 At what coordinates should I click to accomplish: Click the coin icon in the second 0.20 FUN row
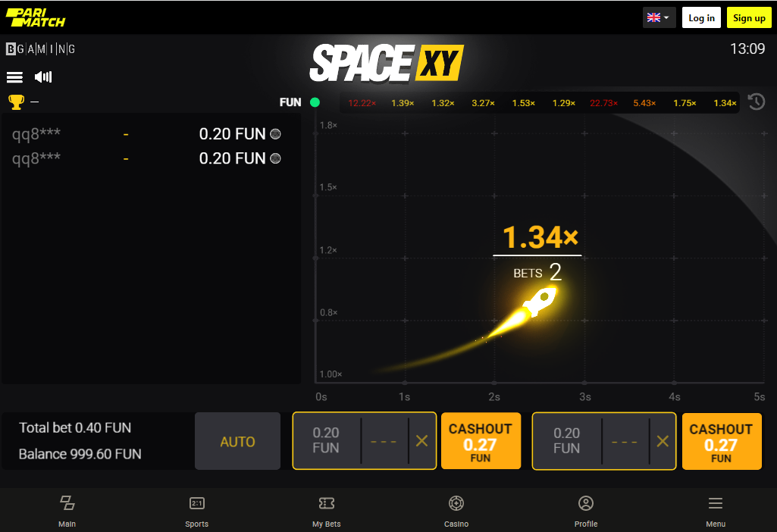tap(275, 158)
